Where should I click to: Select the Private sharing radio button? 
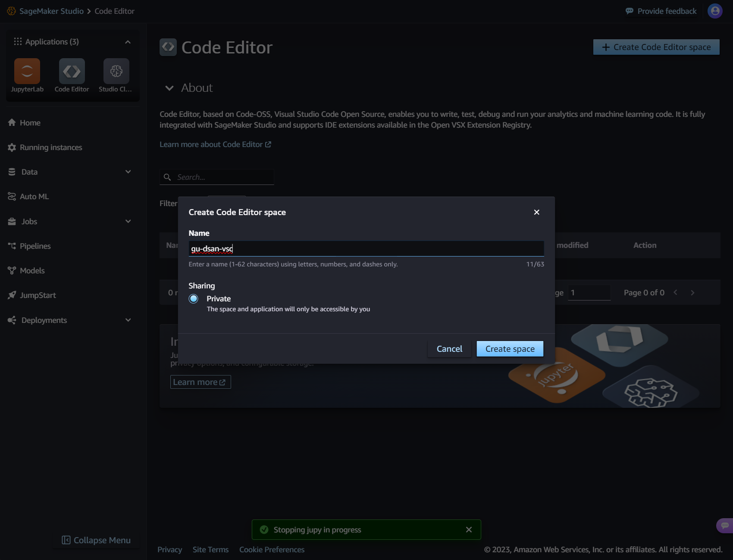tap(194, 299)
